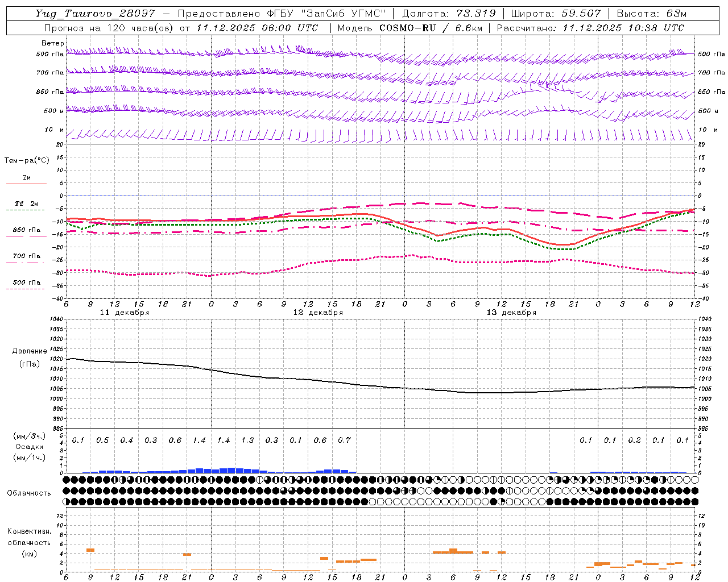Click the 1.3 precipitation value
728x582 pixels.
pyautogui.click(x=247, y=440)
